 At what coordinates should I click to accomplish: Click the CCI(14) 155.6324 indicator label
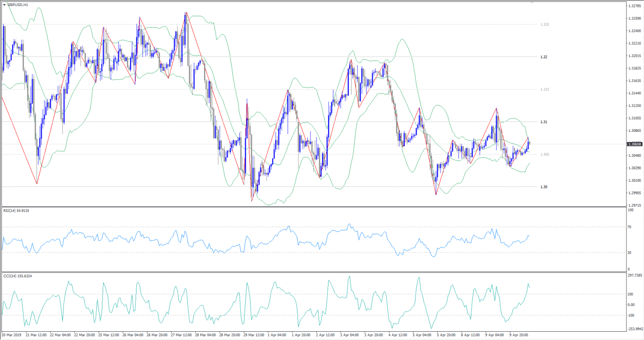point(17,276)
